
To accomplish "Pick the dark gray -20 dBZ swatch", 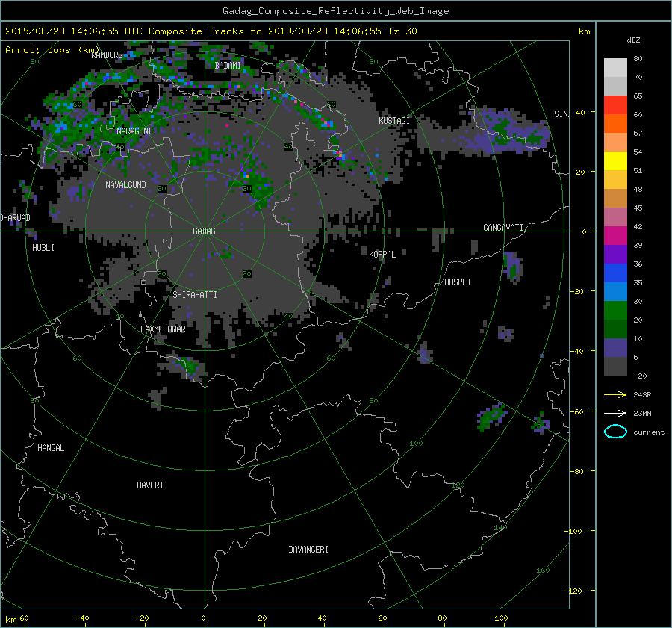I will [615, 366].
